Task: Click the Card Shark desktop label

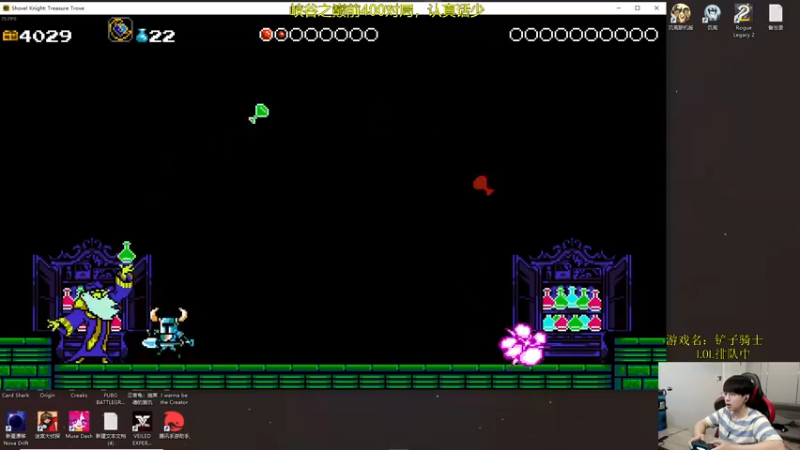Action: 15,395
